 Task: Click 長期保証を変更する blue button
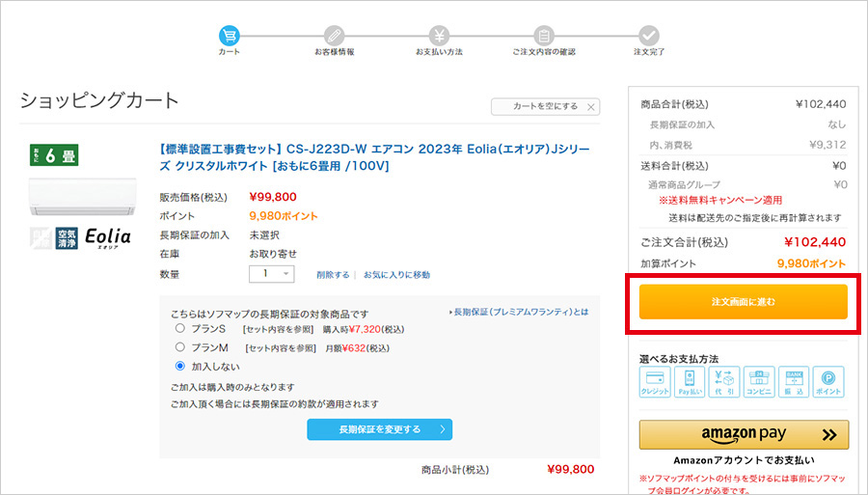point(380,429)
